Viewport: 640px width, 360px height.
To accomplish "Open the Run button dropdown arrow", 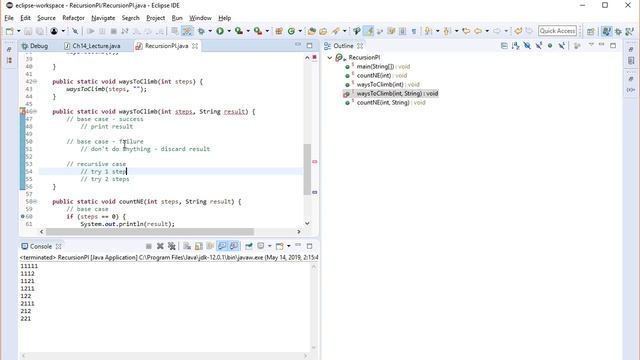I will pyautogui.click(x=229, y=31).
